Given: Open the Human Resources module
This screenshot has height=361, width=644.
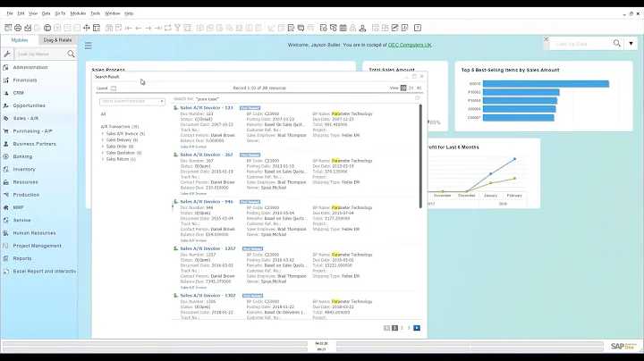Looking at the screenshot, I should click(34, 233).
